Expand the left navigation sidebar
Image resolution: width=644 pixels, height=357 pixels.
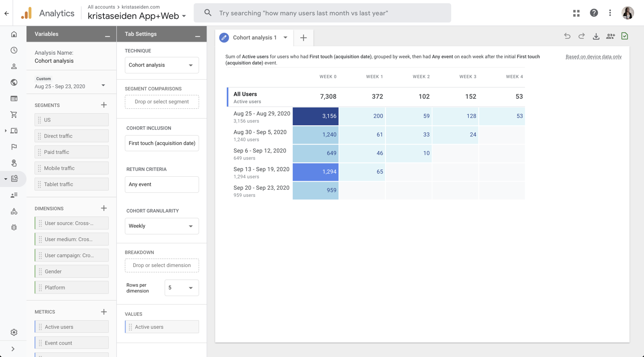(13, 349)
